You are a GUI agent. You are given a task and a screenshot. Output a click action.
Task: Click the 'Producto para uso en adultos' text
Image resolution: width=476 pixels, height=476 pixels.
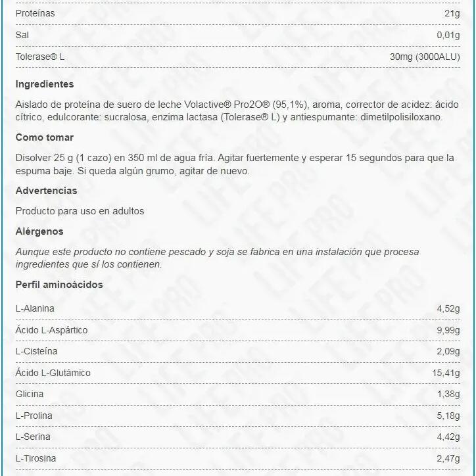point(80,211)
